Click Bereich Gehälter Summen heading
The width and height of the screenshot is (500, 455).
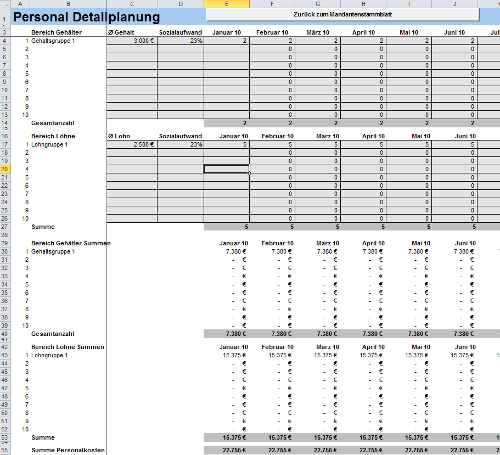tap(71, 243)
